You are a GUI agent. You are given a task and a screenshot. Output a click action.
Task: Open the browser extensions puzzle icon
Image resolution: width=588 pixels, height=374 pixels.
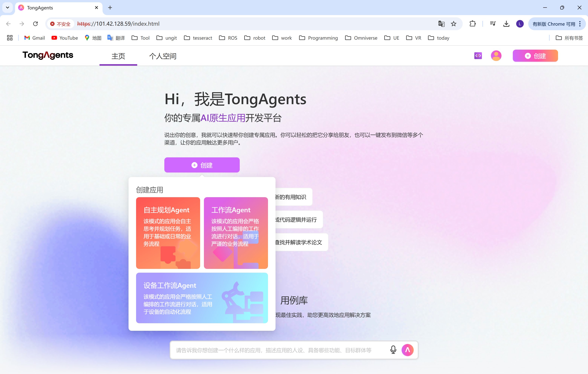click(x=473, y=24)
